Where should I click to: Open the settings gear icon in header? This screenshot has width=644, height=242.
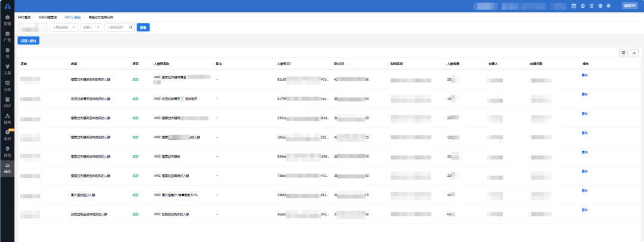600,6
